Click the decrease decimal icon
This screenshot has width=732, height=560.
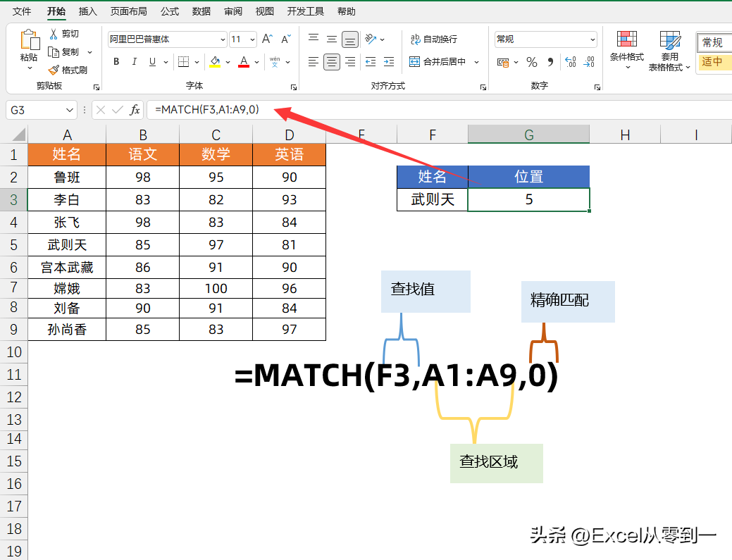click(589, 62)
